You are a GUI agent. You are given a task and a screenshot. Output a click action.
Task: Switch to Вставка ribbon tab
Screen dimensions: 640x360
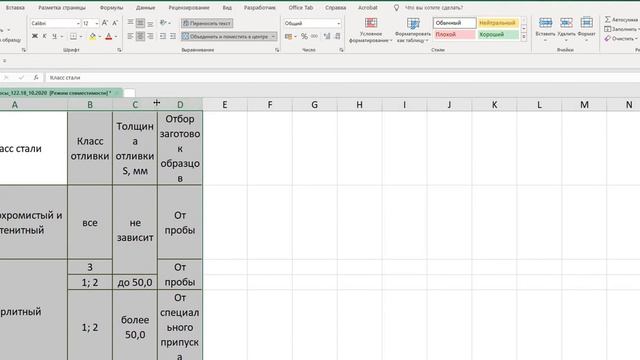15,8
